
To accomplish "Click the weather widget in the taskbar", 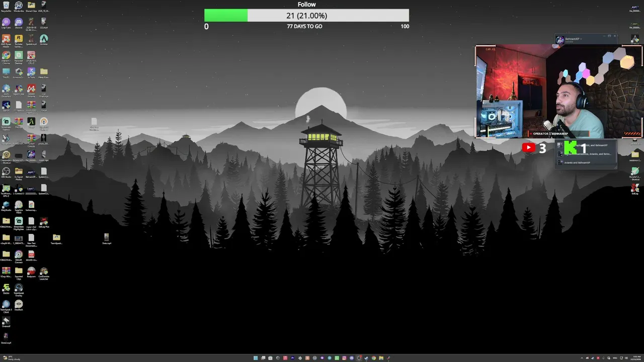I will [11, 358].
